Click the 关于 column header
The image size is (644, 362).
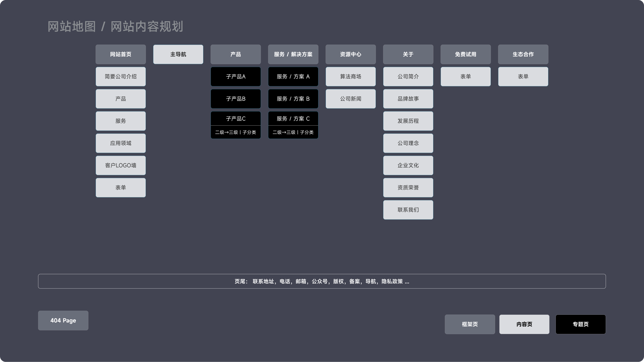click(x=408, y=54)
